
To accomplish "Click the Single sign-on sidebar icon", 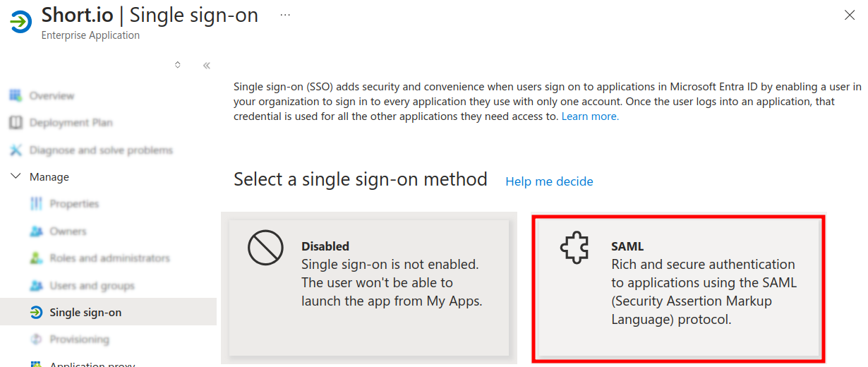I will [x=36, y=313].
